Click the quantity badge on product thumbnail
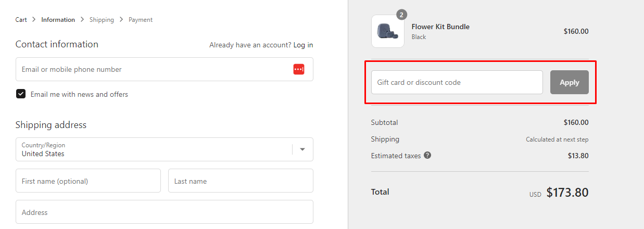Screen dimensions: 644x229 [x=401, y=15]
